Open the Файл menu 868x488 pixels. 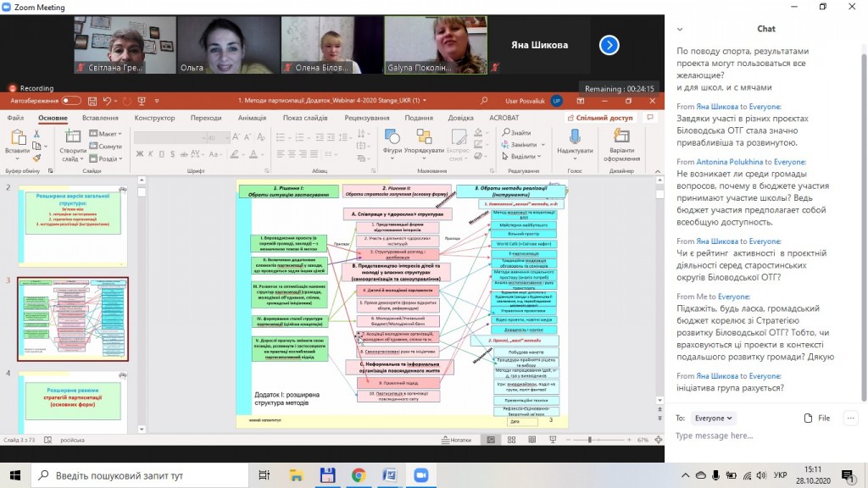click(15, 118)
